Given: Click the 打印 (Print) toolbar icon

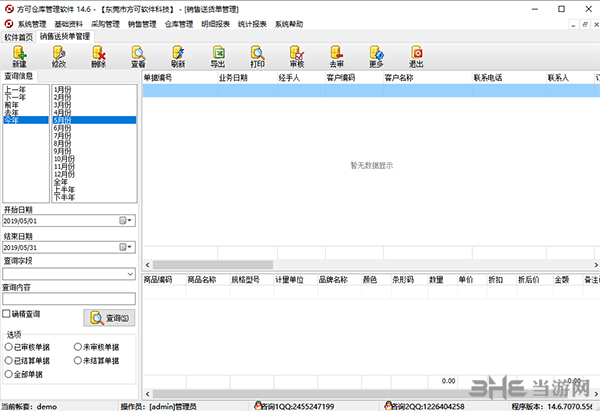Looking at the screenshot, I should (x=258, y=57).
